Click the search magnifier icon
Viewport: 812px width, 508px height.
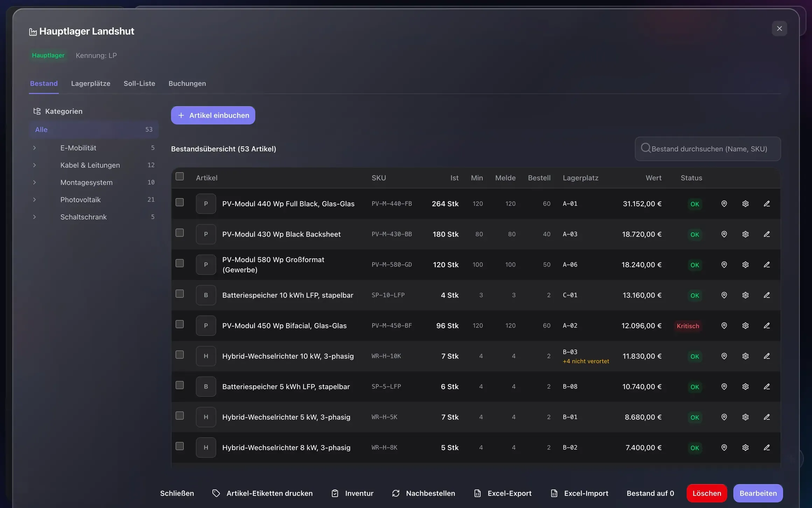pyautogui.click(x=646, y=148)
